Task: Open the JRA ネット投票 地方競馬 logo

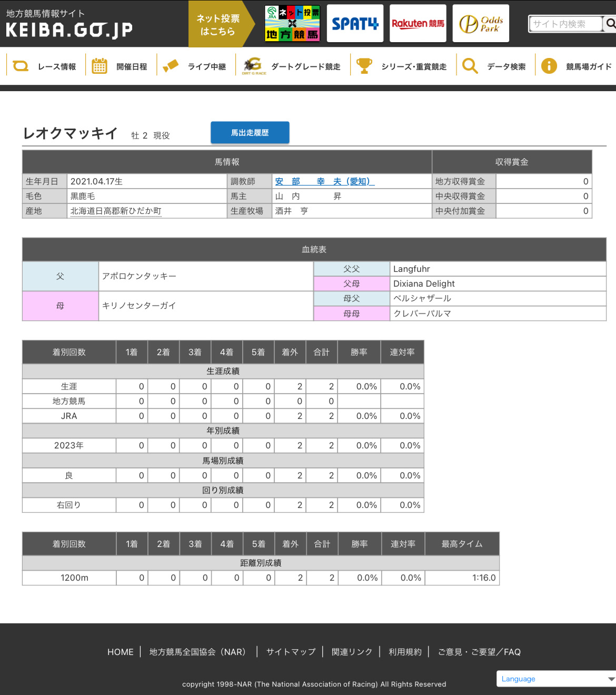Action: (292, 24)
